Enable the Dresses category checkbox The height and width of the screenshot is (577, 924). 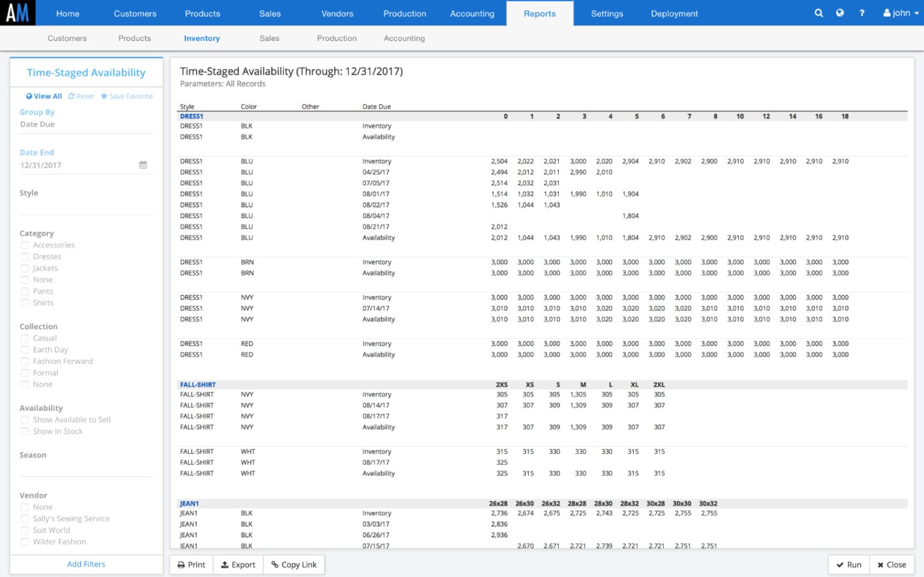click(x=25, y=257)
